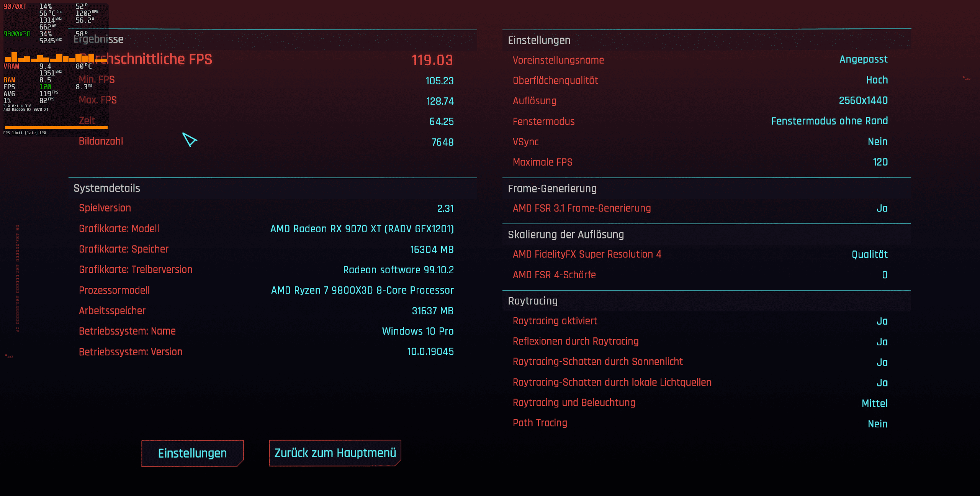This screenshot has height=496, width=980.
Task: Adjust the AMD FSR 4-Schärfe value
Action: pos(884,275)
